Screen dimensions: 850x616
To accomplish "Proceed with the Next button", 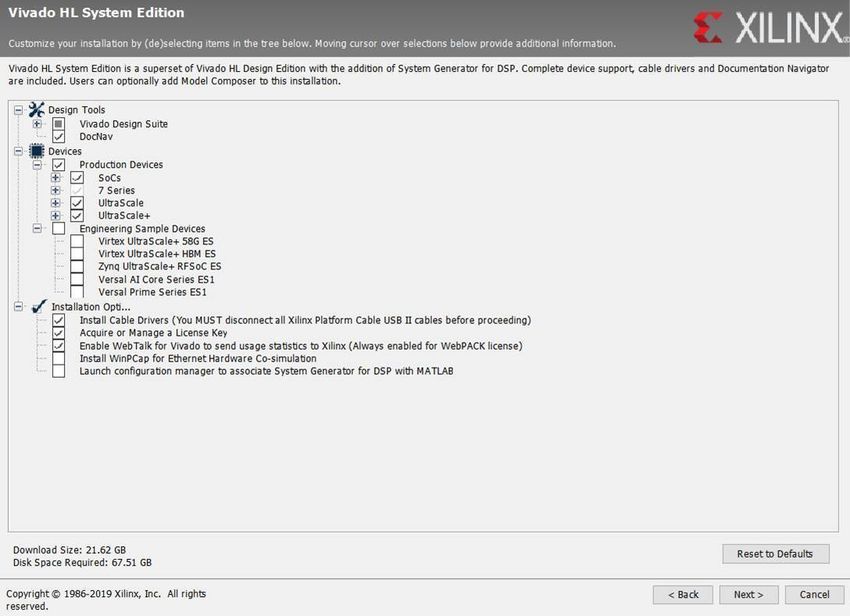I will (x=749, y=594).
